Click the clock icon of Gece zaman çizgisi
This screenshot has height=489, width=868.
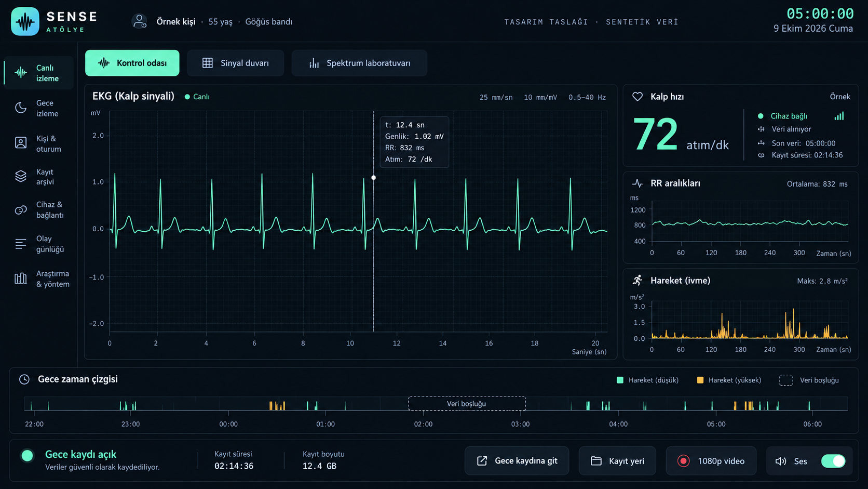pos(24,379)
